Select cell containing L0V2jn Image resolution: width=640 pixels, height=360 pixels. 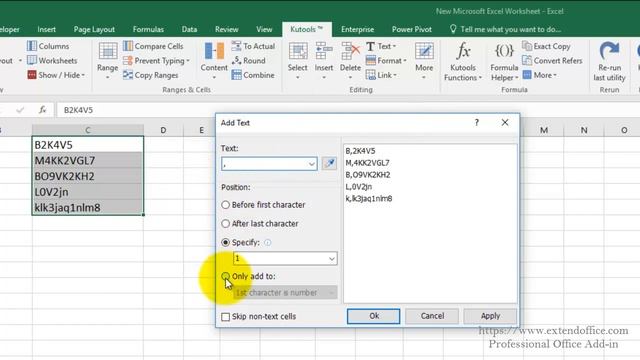(x=88, y=192)
